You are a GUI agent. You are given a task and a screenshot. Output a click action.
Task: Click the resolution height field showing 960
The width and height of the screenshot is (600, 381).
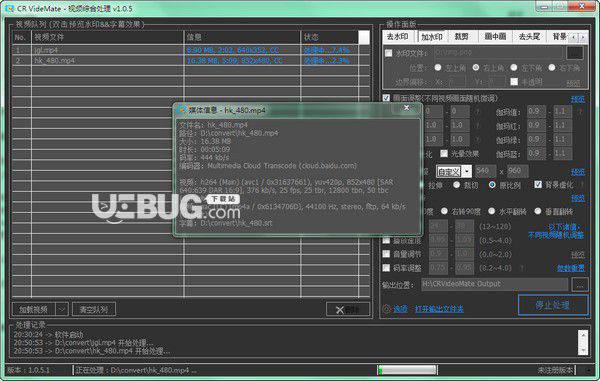[x=517, y=171]
